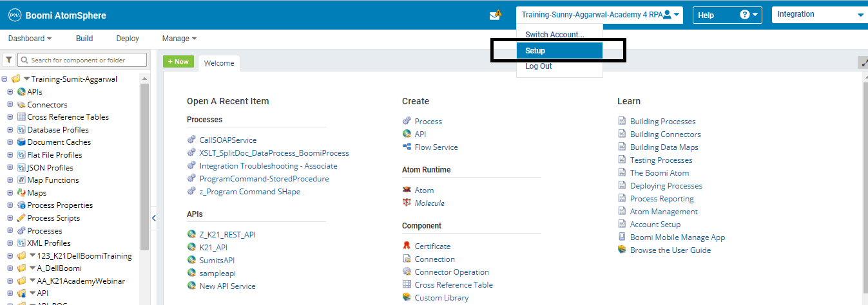Open the sampleapi link
The width and height of the screenshot is (868, 305).
218,273
